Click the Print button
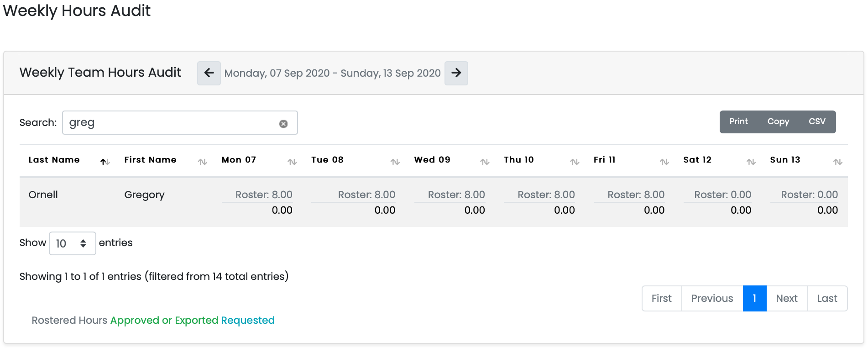Viewport: 868px width, 348px height. [738, 121]
